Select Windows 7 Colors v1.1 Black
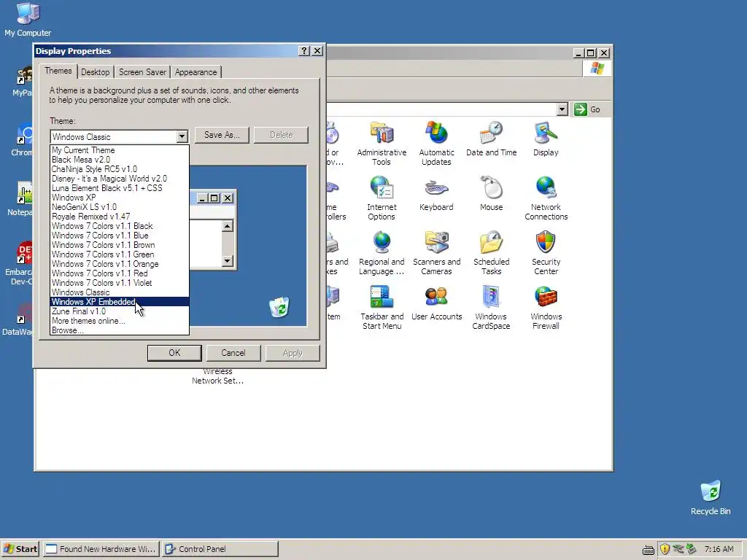The width and height of the screenshot is (747, 560). [x=120, y=226]
